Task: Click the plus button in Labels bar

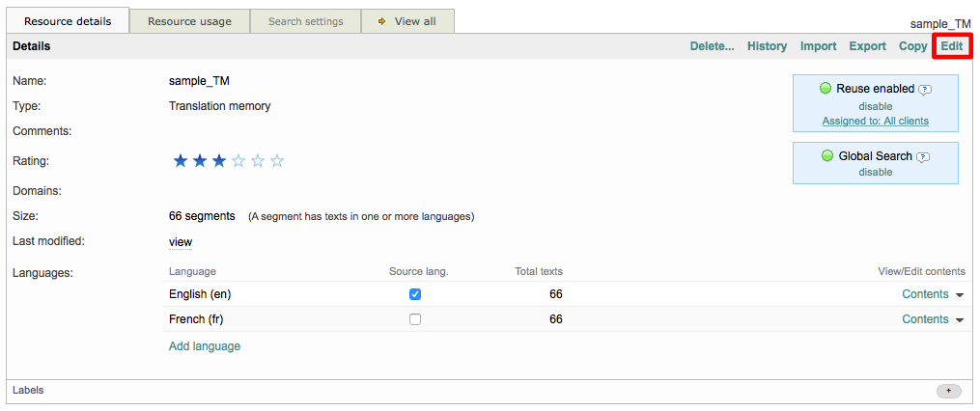Action: tap(948, 391)
